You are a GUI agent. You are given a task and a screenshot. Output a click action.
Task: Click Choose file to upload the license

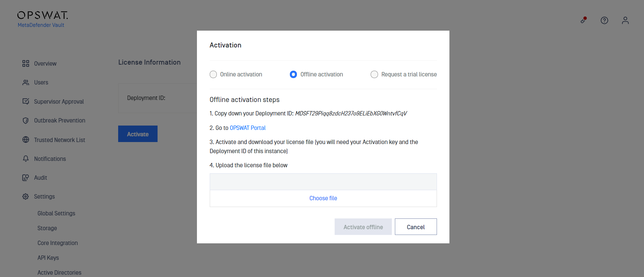pos(323,198)
